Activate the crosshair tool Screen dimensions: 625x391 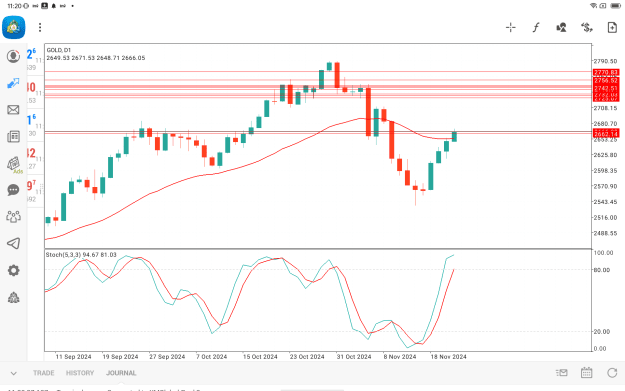click(511, 27)
